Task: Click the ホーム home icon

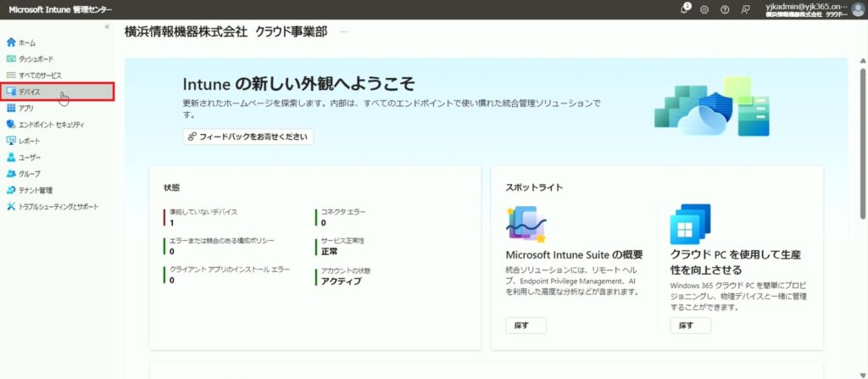Action: (11, 42)
